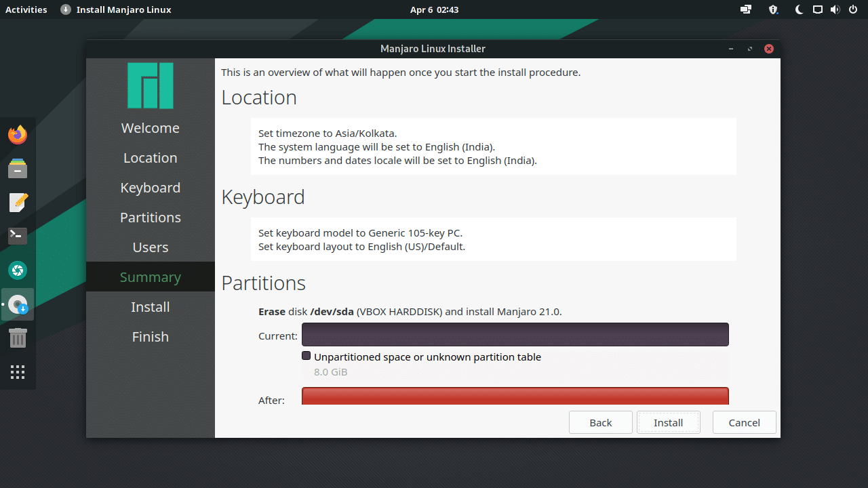Open the calendar via the clock

click(x=433, y=9)
